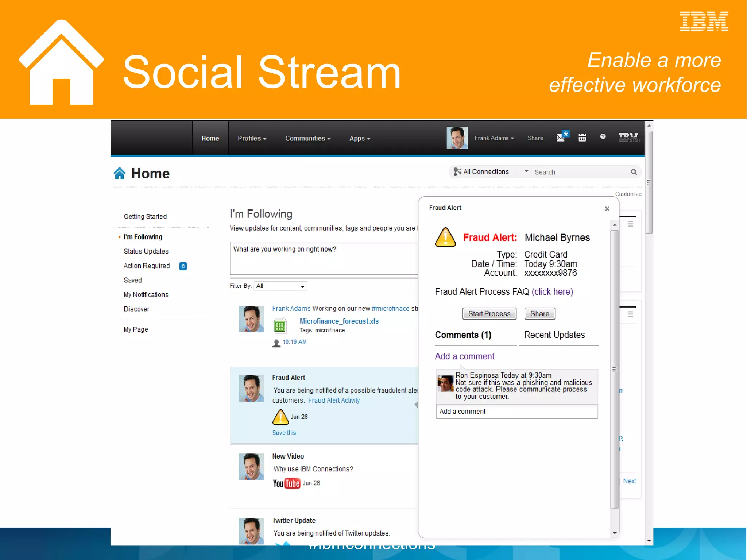Screen dimensions: 747x560
Task: Open lower widget menu icon behind popup
Action: point(630,314)
